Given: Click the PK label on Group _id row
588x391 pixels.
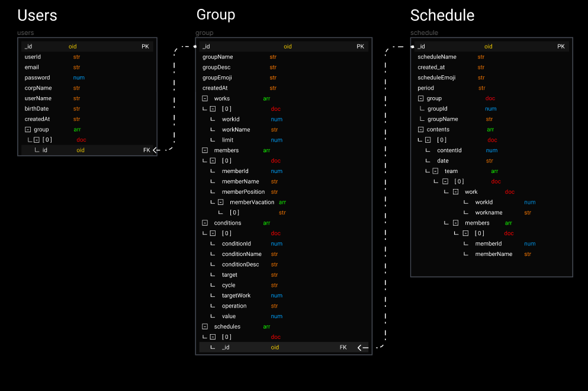Looking at the screenshot, I should [360, 47].
